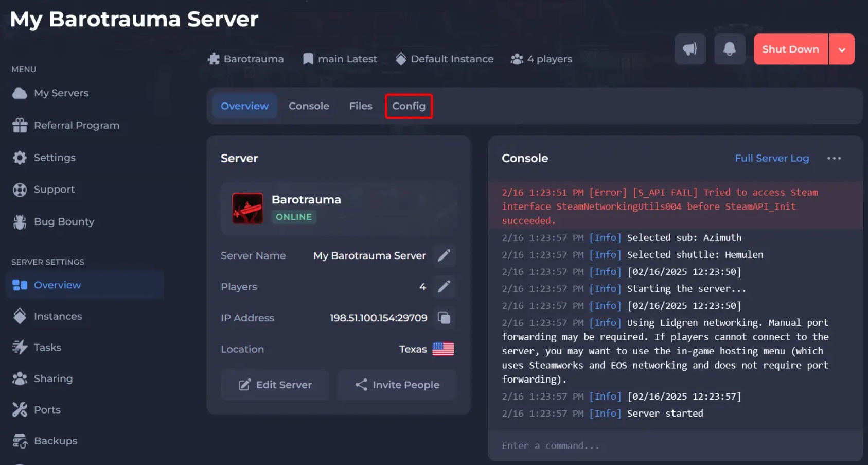
Task: Click the Invite People button
Action: click(397, 385)
